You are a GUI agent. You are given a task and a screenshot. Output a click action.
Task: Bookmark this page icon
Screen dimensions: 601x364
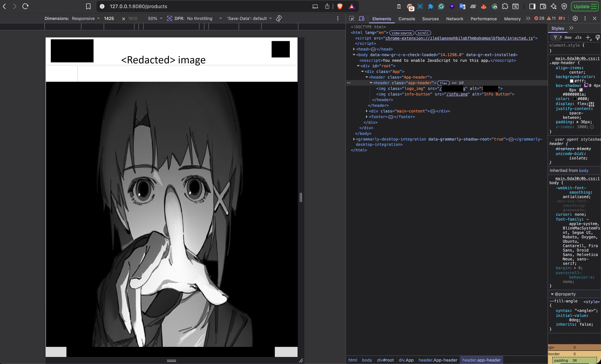[x=88, y=6]
